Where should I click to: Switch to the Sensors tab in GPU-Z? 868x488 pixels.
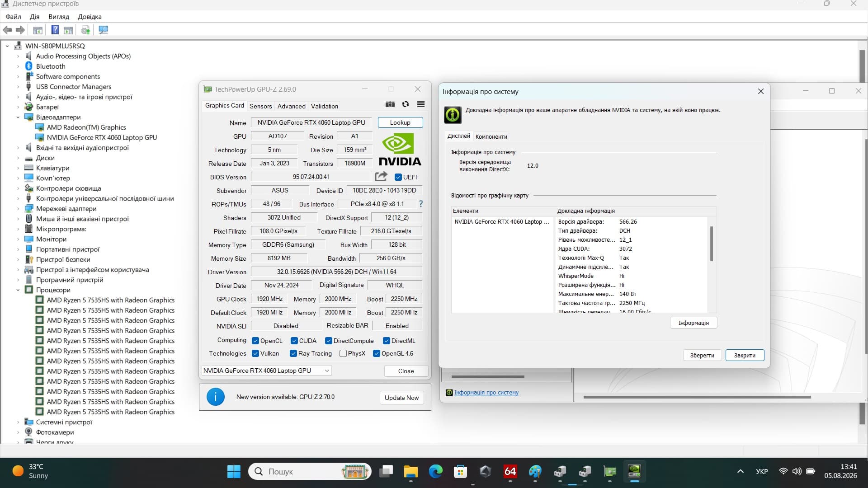click(261, 106)
